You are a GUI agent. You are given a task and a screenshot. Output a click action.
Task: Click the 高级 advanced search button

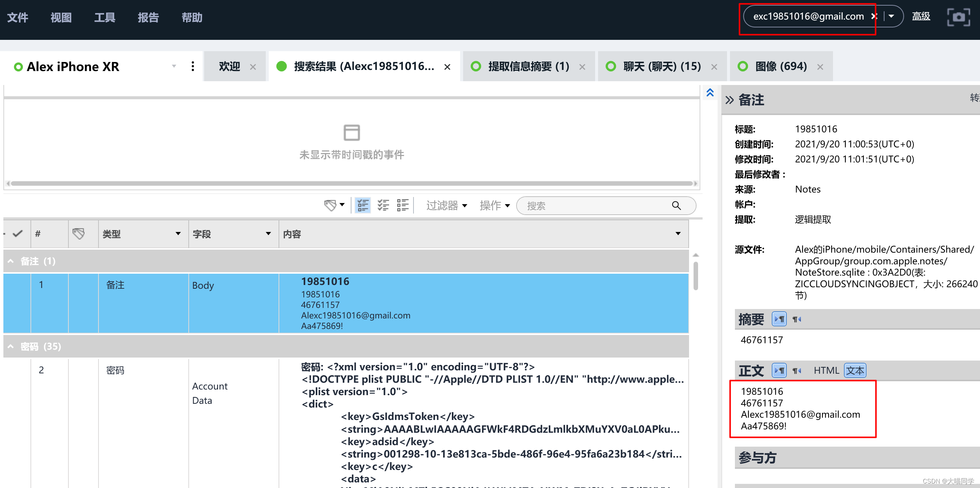click(x=921, y=17)
